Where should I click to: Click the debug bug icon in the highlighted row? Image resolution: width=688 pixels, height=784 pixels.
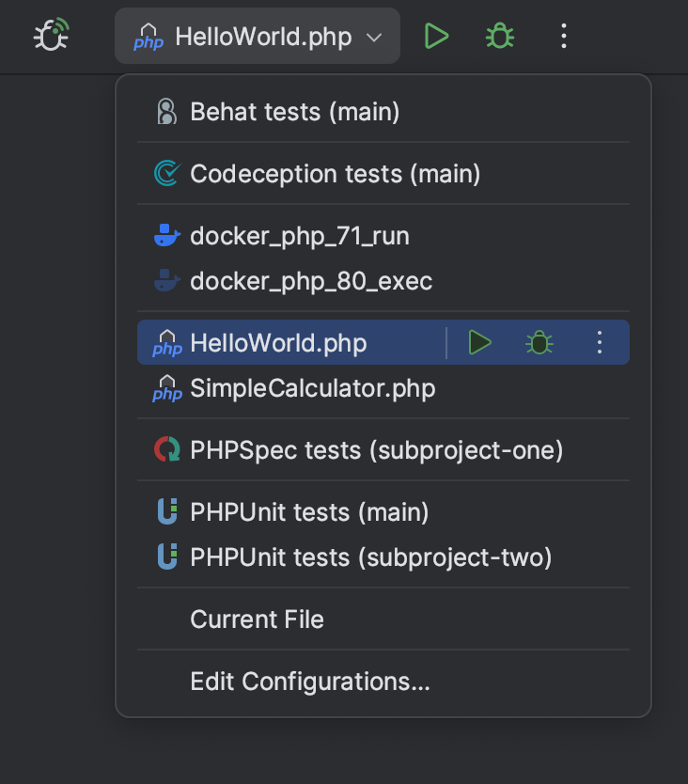click(538, 342)
